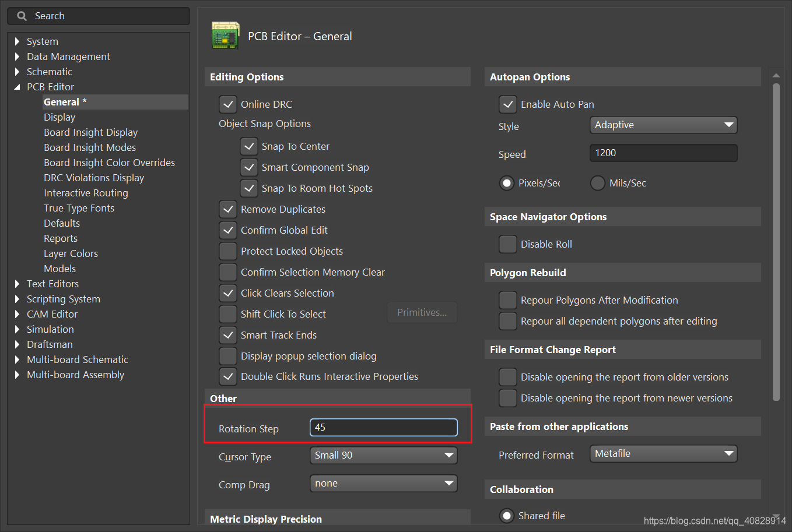Select the Pixels/Sec radio button
Viewport: 792px width, 532px height.
point(507,183)
